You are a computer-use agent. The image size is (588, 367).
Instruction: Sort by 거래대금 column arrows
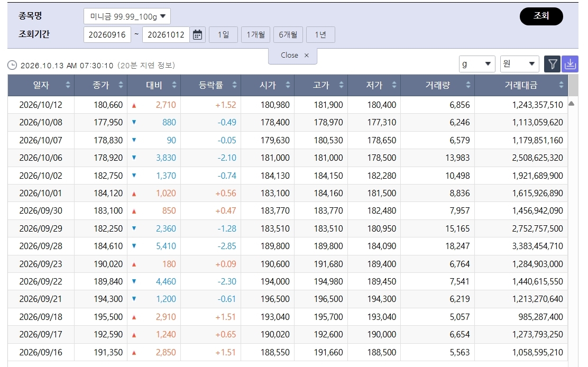tap(561, 85)
